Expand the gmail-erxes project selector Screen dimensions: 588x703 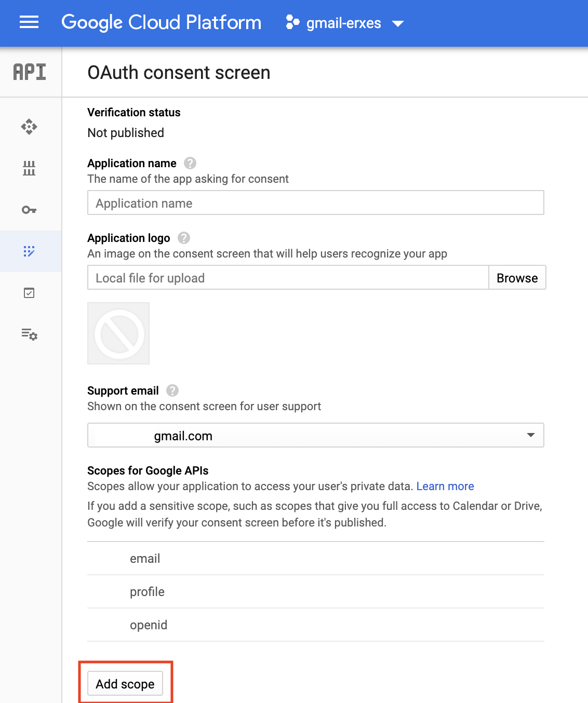(398, 23)
